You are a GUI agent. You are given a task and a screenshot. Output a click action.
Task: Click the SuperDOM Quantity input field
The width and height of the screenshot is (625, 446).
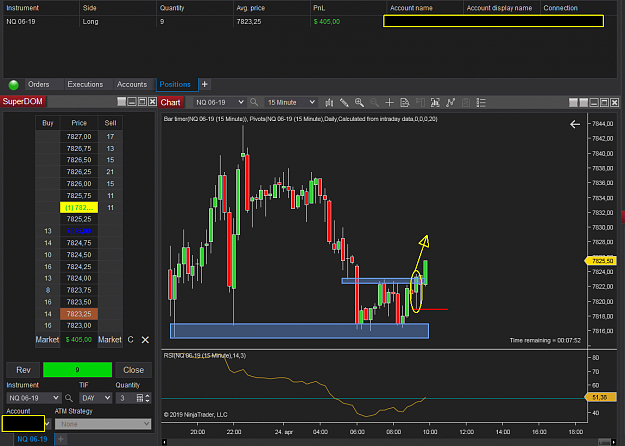pyautogui.click(x=126, y=398)
